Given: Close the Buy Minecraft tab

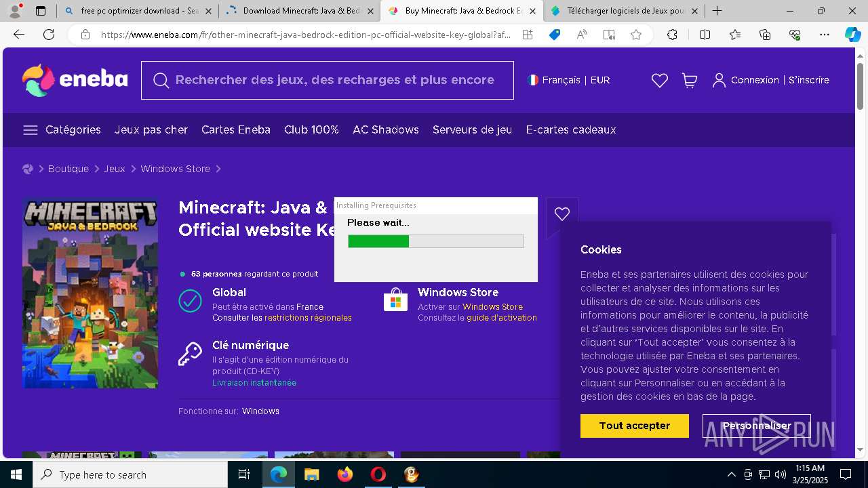Looking at the screenshot, I should pyautogui.click(x=532, y=11).
